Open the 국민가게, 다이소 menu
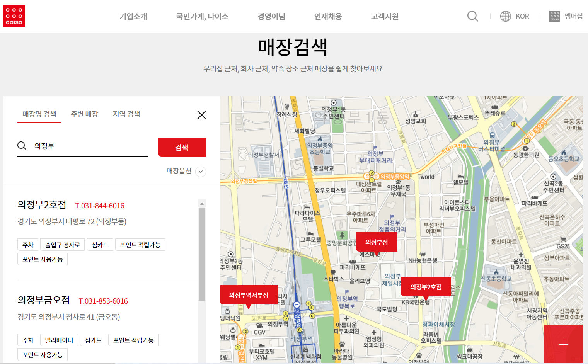588x364 pixels. [202, 16]
